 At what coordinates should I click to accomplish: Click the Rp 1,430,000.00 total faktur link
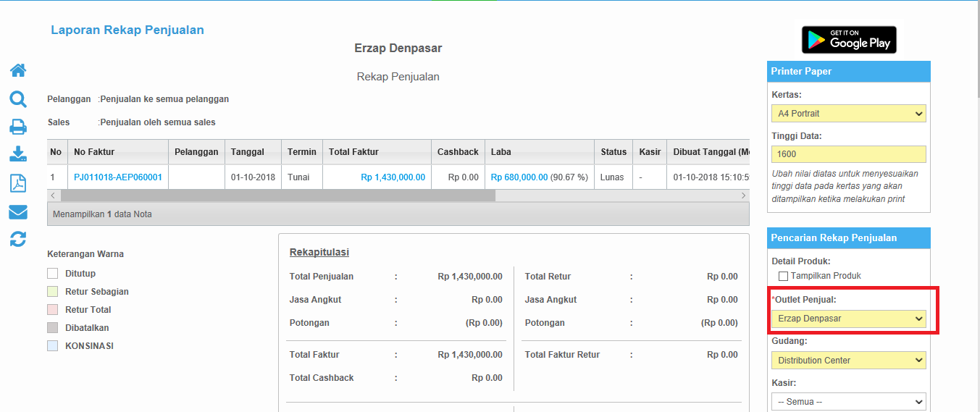393,177
